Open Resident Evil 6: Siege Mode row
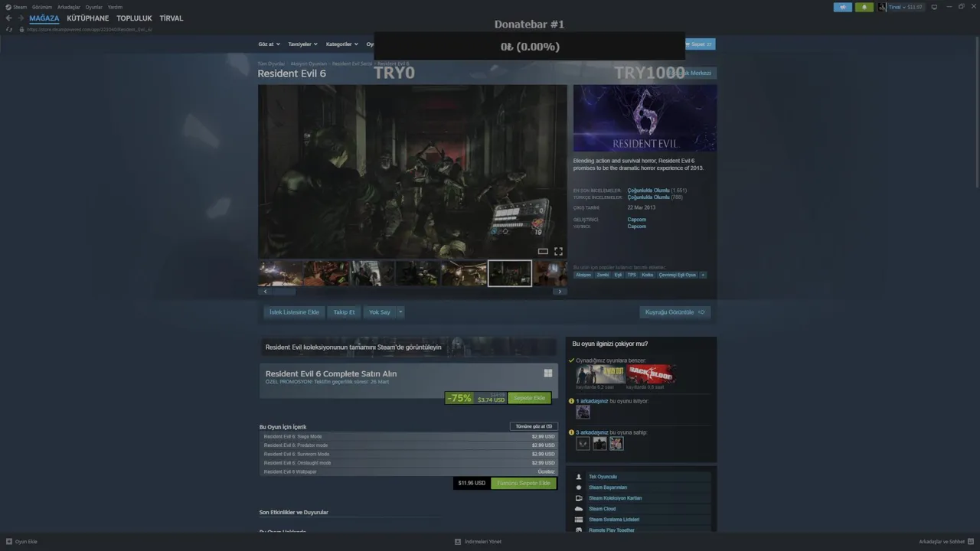980x551 pixels. pyautogui.click(x=410, y=436)
